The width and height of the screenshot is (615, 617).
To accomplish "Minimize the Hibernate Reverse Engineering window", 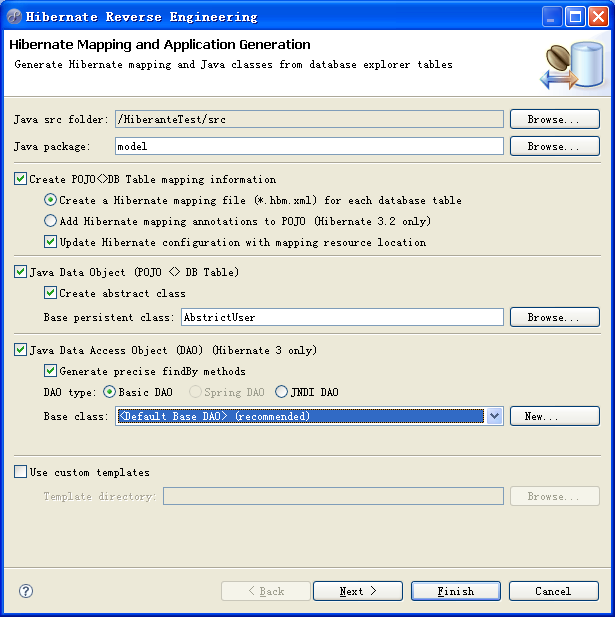I will pyautogui.click(x=552, y=17).
